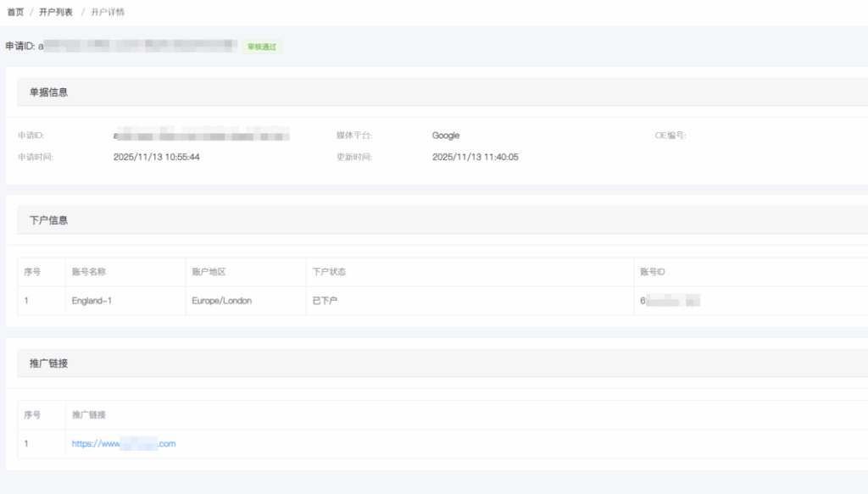Click the 账号ID column header
The image size is (868, 494).
[x=653, y=272]
